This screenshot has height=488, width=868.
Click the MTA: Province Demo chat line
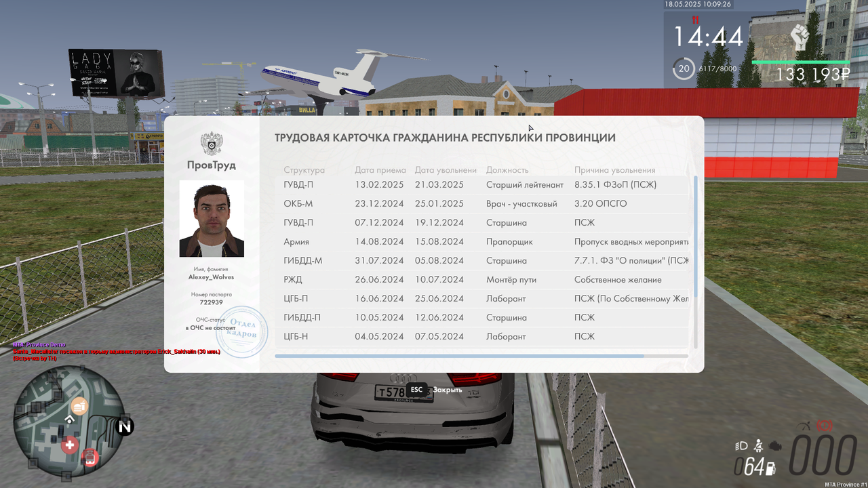pos(39,345)
